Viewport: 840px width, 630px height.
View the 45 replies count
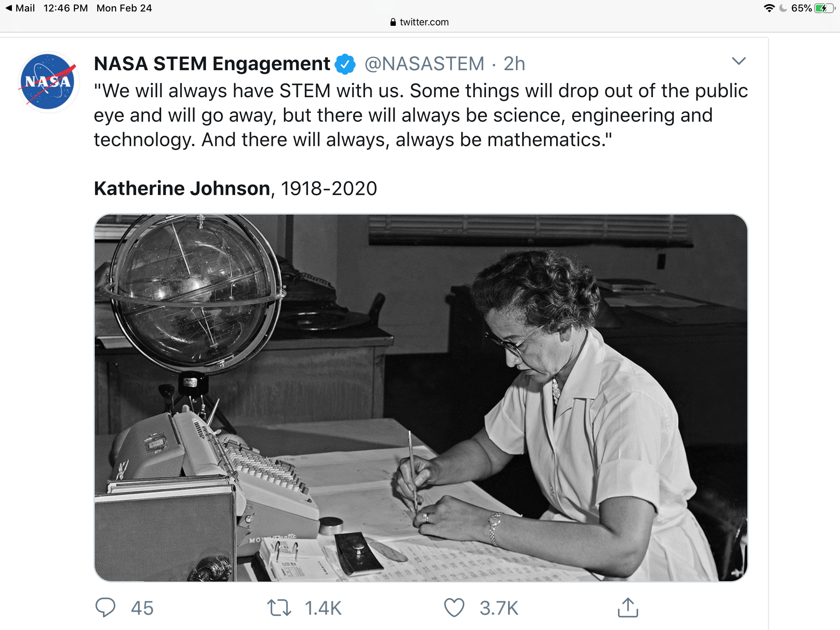pyautogui.click(x=142, y=608)
